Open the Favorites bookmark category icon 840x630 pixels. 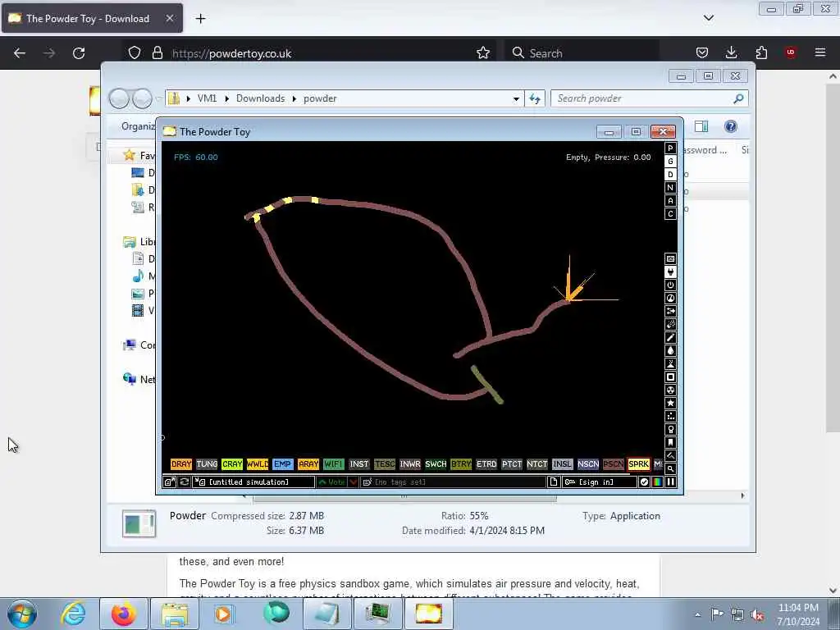click(x=670, y=442)
